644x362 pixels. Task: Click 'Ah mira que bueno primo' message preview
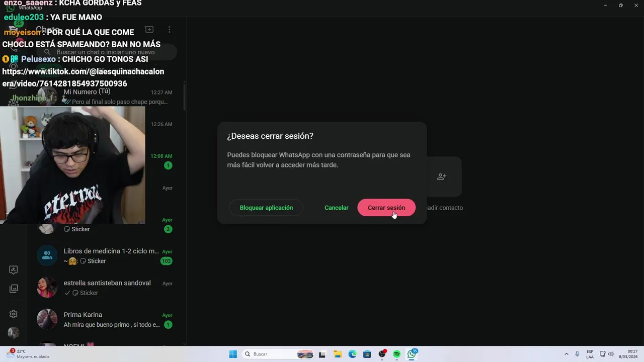point(112,325)
